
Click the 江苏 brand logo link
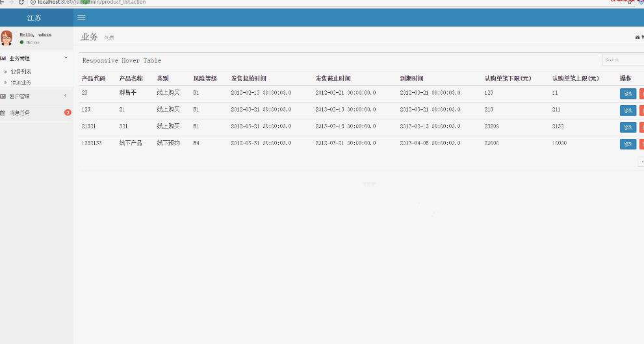point(34,18)
